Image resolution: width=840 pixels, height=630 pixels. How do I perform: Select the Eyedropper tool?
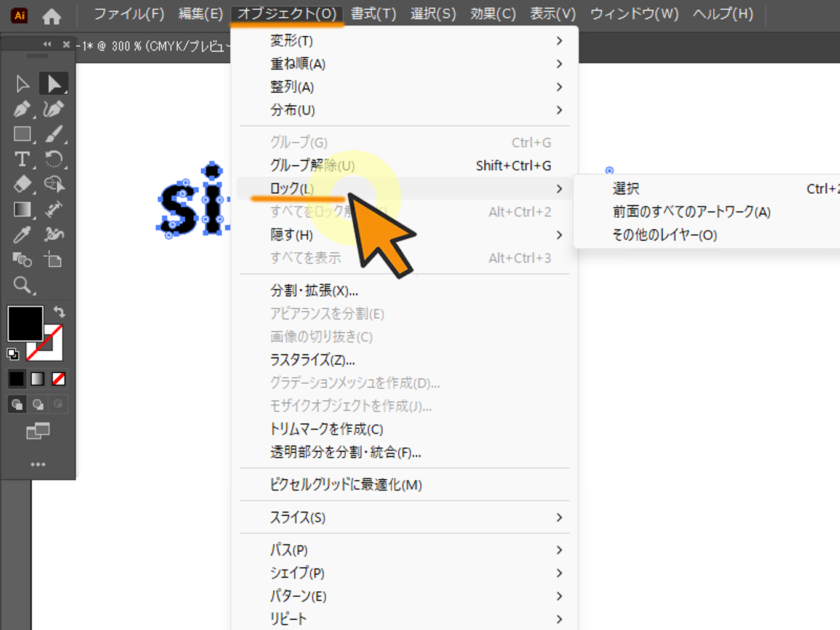pos(22,234)
